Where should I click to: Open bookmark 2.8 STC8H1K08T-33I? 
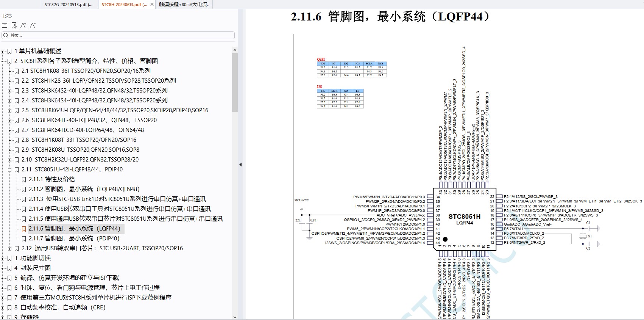79,140
